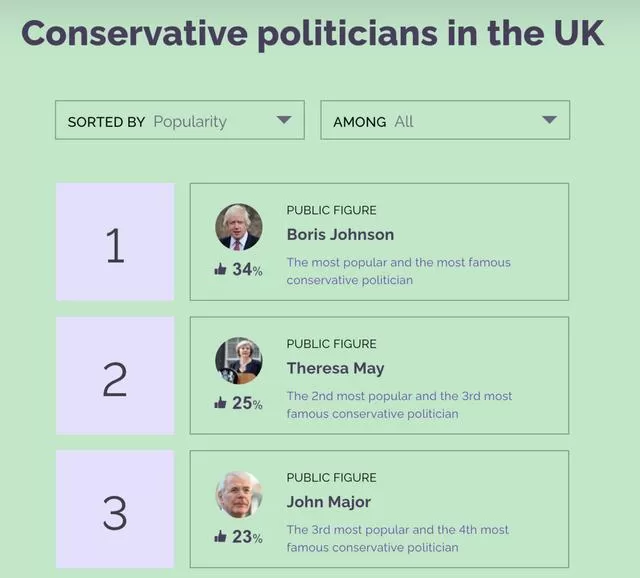The width and height of the screenshot is (640, 578).
Task: Follow the Theresa May name link
Action: (336, 369)
